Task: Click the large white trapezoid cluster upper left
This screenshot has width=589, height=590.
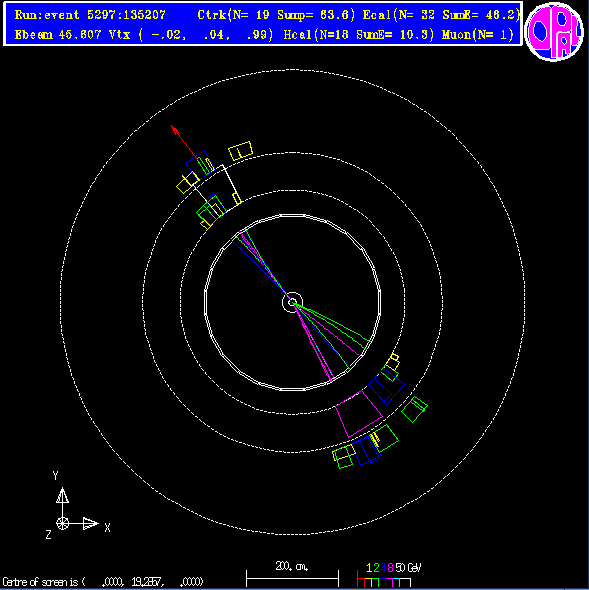Action: [216, 189]
